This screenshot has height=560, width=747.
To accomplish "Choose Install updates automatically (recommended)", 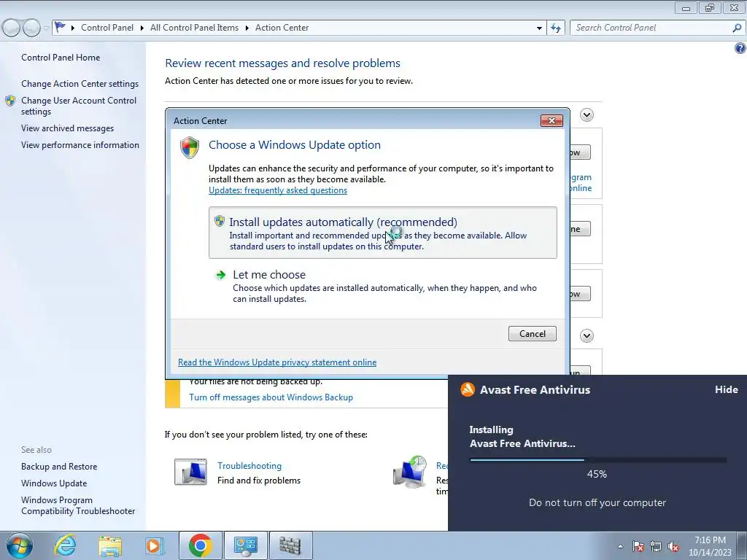I will (x=382, y=233).
